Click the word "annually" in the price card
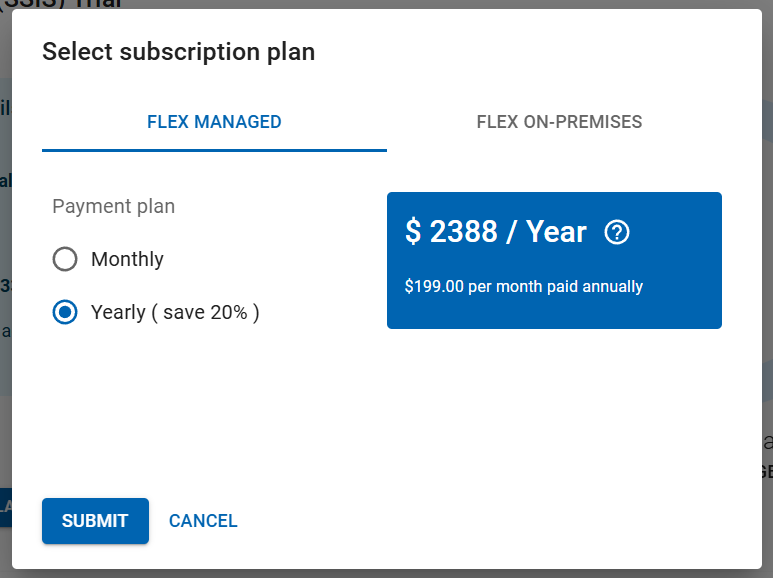The width and height of the screenshot is (773, 578). click(x=612, y=287)
